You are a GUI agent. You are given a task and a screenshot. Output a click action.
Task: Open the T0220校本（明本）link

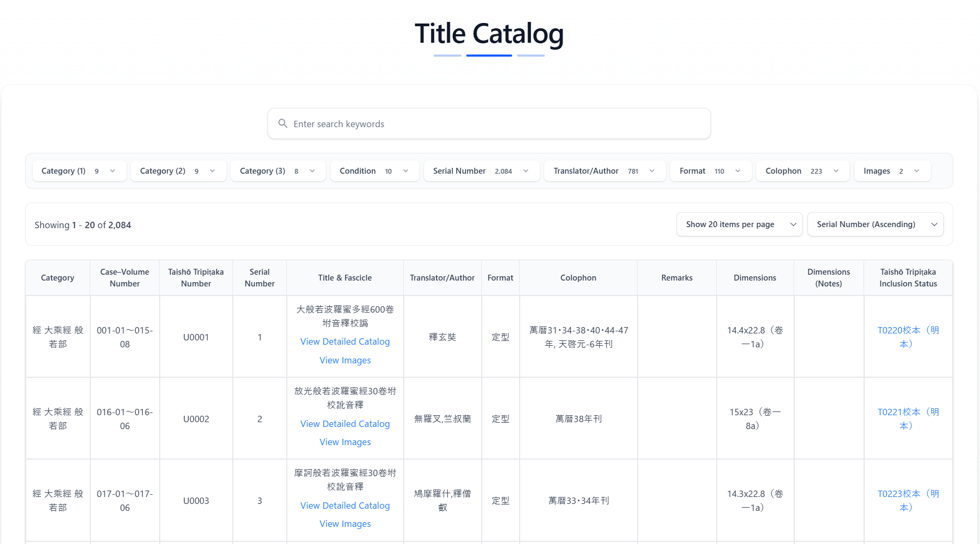(x=908, y=337)
